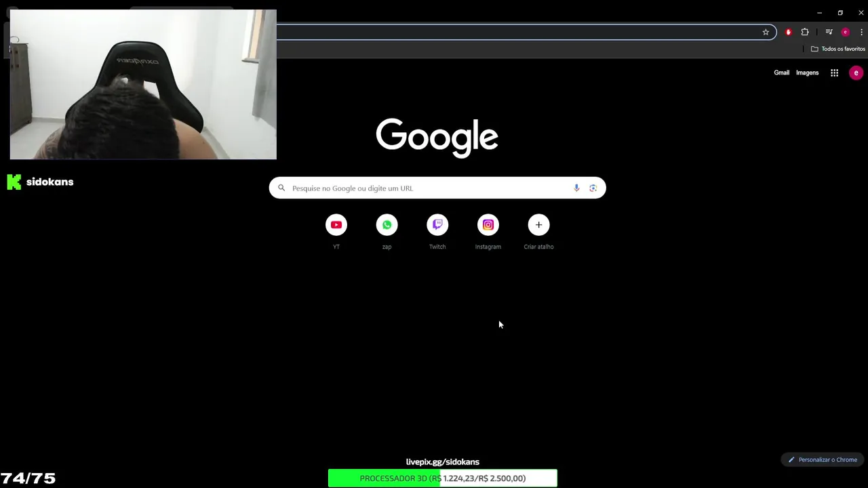The image size is (868, 488).
Task: Open Google Lens image search icon
Action: [593, 188]
